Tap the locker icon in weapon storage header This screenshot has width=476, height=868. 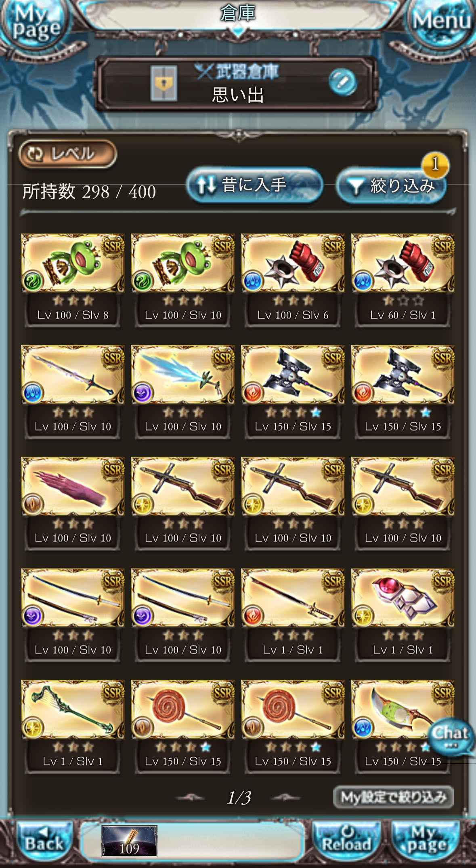pyautogui.click(x=164, y=83)
